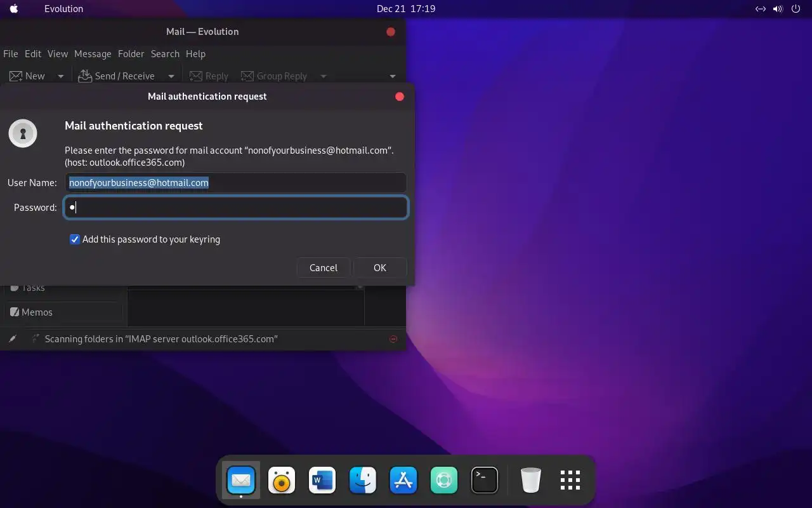Close the Mail — Evolution main window
Viewport: 812px width, 508px height.
click(391, 32)
